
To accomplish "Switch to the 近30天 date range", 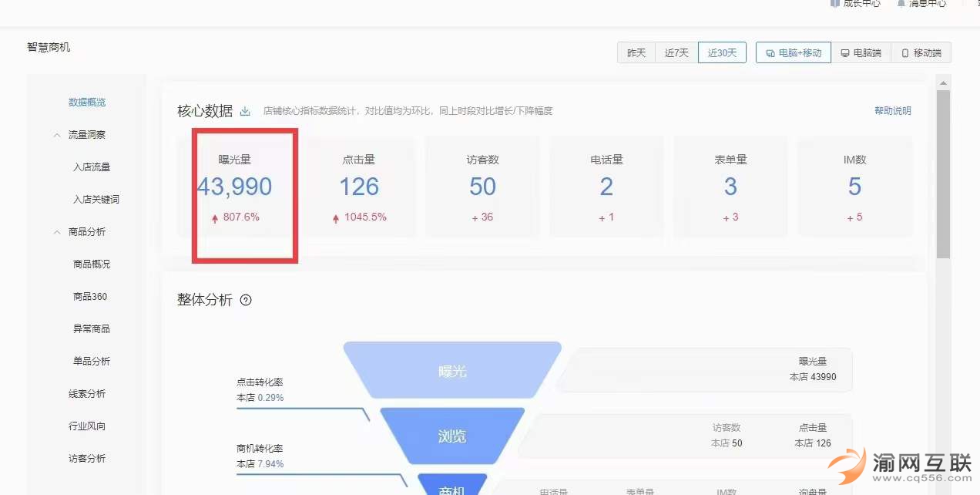I will [722, 53].
